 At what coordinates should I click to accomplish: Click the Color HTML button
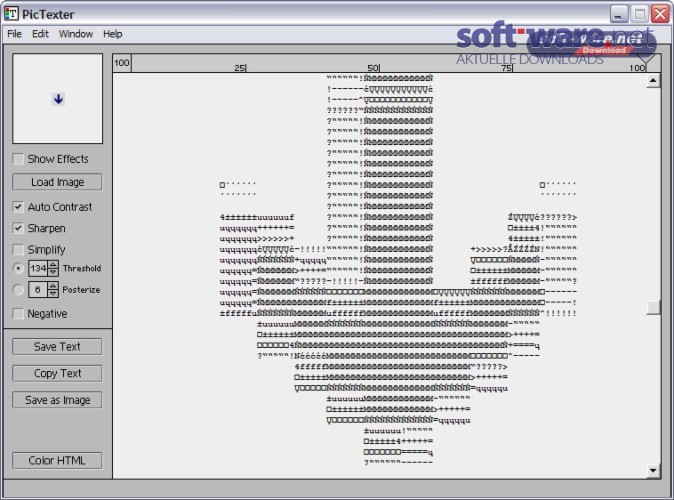coord(57,460)
